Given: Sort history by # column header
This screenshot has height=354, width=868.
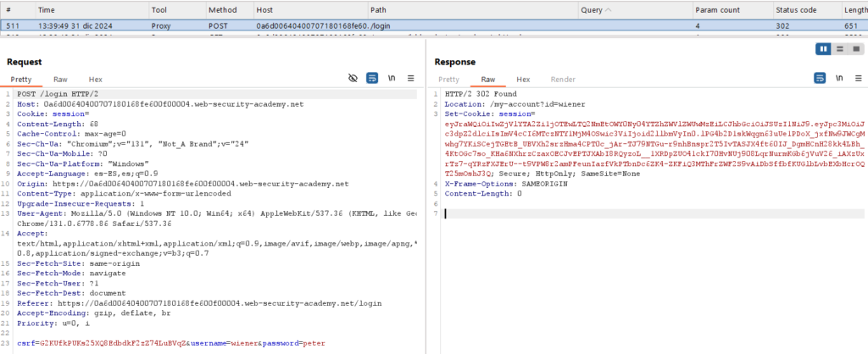Looking at the screenshot, I should 17,10.
